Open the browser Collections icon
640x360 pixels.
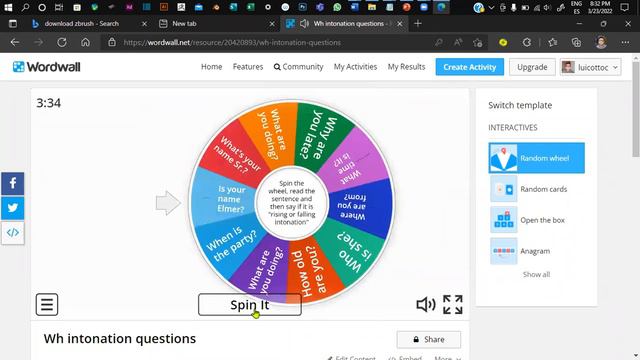click(576, 42)
